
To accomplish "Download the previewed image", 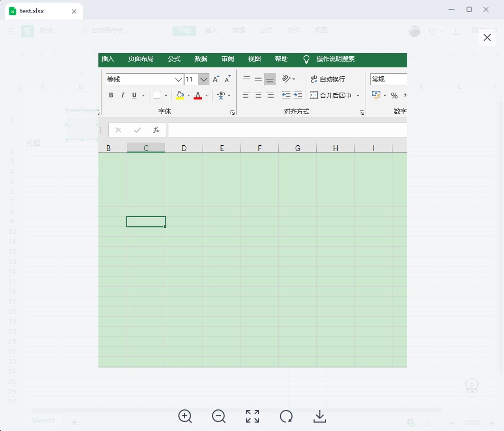I will 319,416.
